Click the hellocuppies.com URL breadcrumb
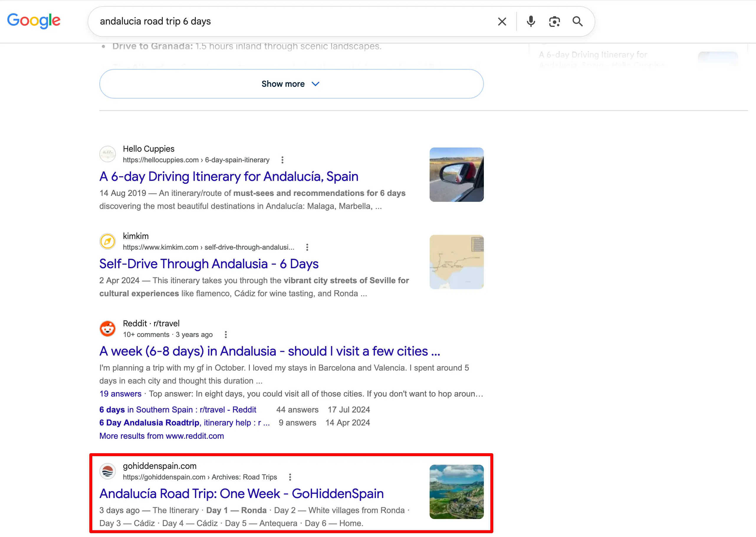756x537 pixels. coord(196,160)
